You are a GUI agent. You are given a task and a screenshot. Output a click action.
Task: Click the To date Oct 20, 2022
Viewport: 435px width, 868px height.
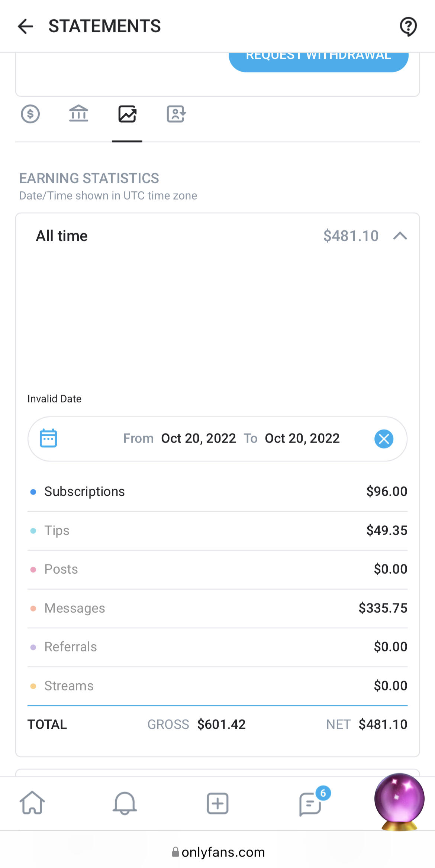pyautogui.click(x=302, y=438)
